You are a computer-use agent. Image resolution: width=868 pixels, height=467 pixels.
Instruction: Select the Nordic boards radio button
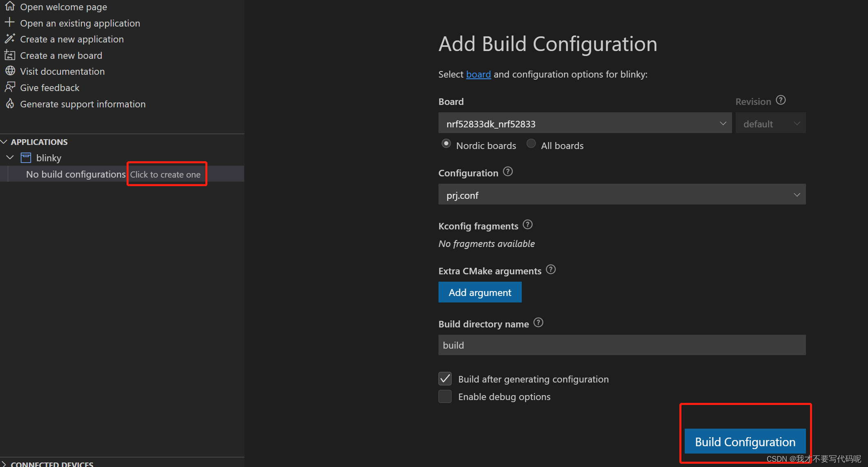(446, 144)
